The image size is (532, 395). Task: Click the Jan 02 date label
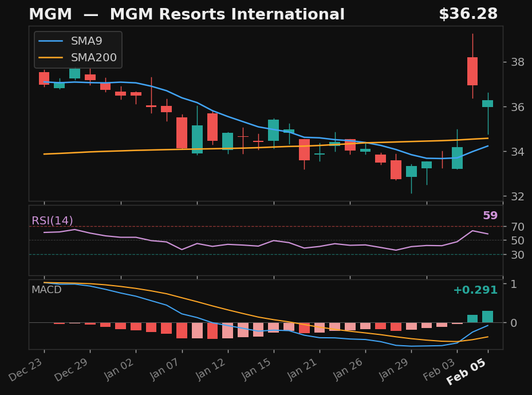click(x=119, y=369)
